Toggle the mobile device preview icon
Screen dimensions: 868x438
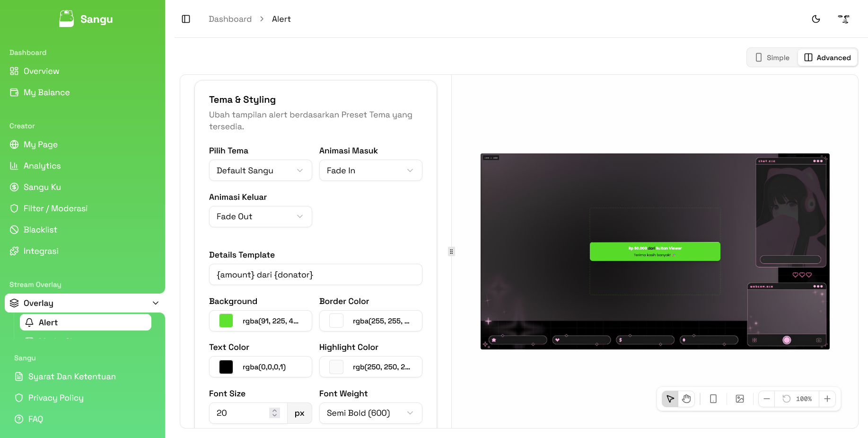pyautogui.click(x=713, y=399)
